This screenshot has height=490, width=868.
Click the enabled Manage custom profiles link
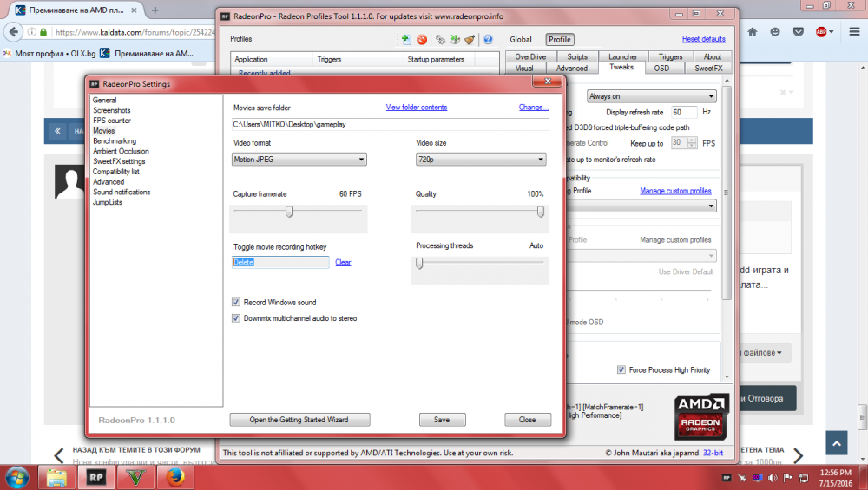(675, 191)
